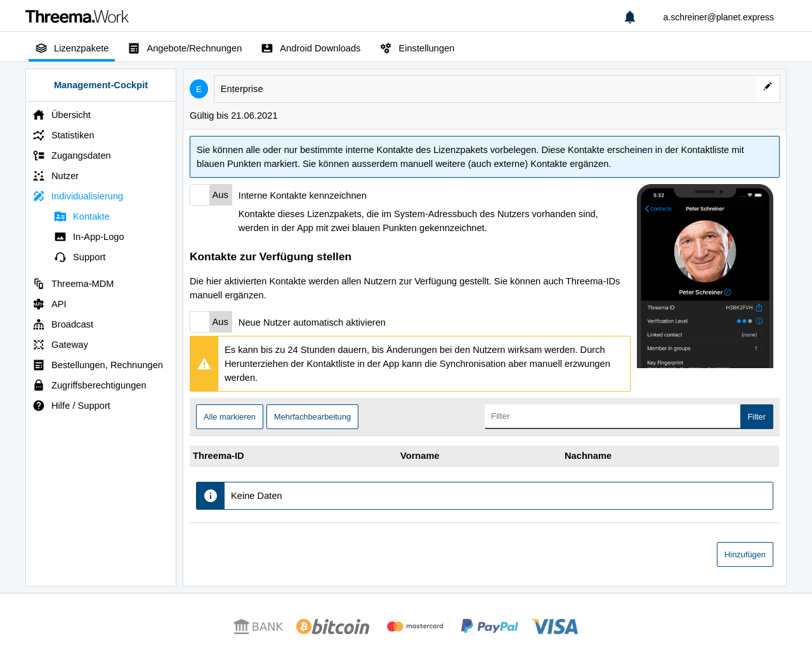812x650 pixels.
Task: Click the Angebote/Rechnungen document icon
Action: pyautogui.click(x=134, y=48)
